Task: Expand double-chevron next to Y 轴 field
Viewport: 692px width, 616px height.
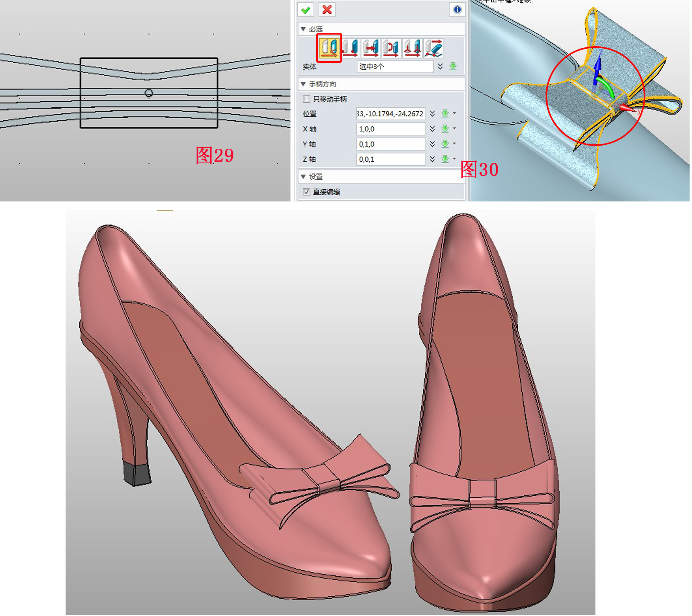Action: (432, 144)
